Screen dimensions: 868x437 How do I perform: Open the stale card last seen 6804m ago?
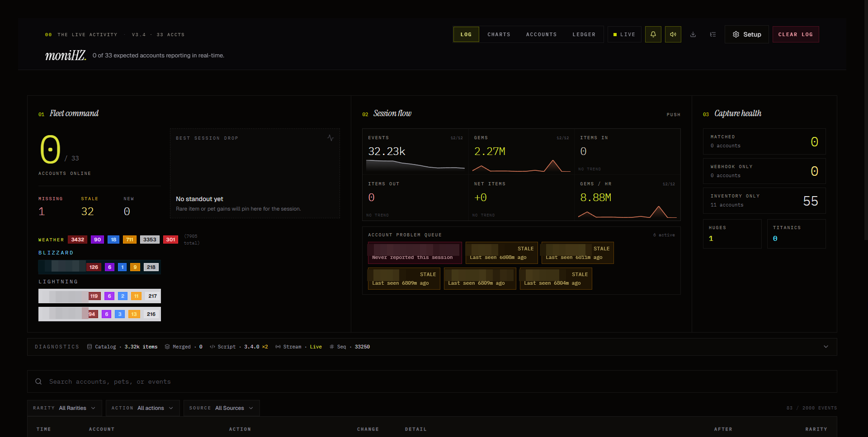click(556, 278)
